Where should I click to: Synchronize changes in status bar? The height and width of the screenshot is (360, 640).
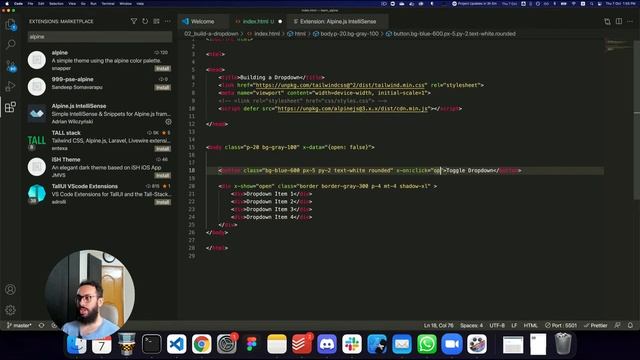(x=41, y=325)
